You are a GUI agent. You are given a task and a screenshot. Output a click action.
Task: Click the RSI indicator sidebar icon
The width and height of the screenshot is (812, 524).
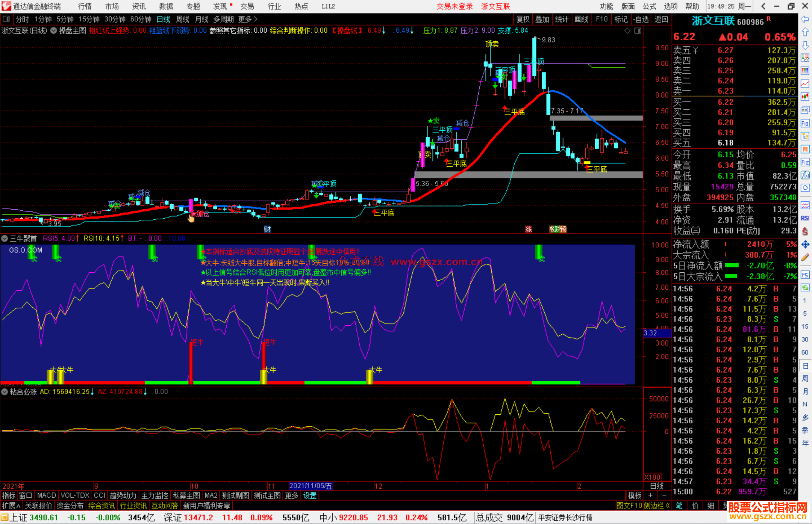tap(805, 218)
